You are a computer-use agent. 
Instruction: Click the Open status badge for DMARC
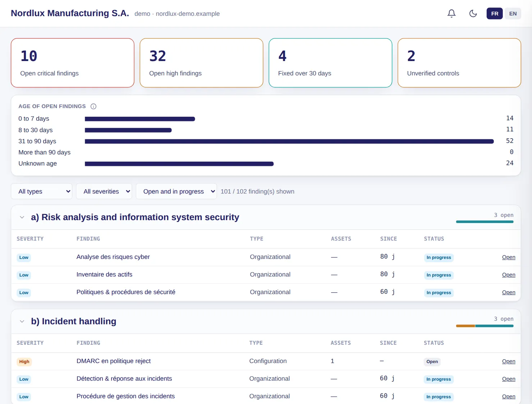(x=432, y=362)
